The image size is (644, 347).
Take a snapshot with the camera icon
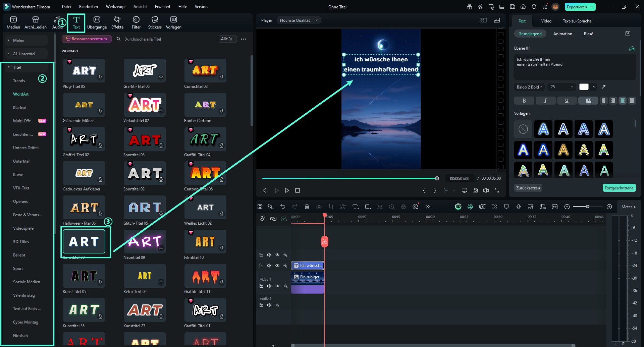pos(475,190)
